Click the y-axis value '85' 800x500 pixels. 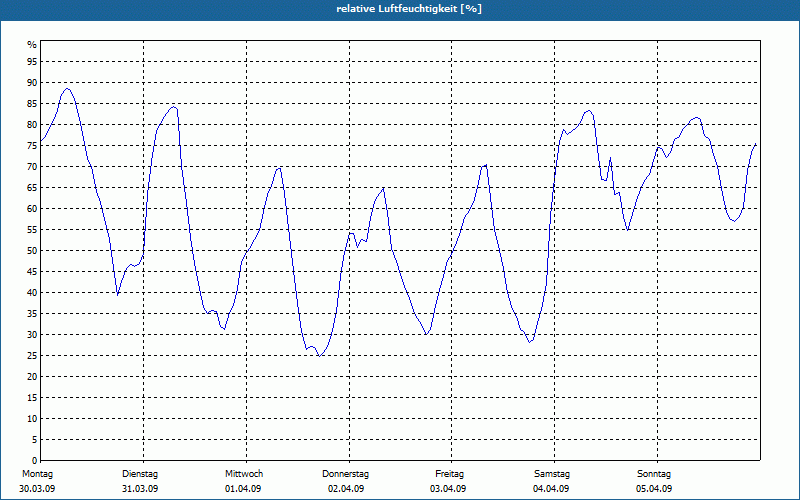point(32,104)
